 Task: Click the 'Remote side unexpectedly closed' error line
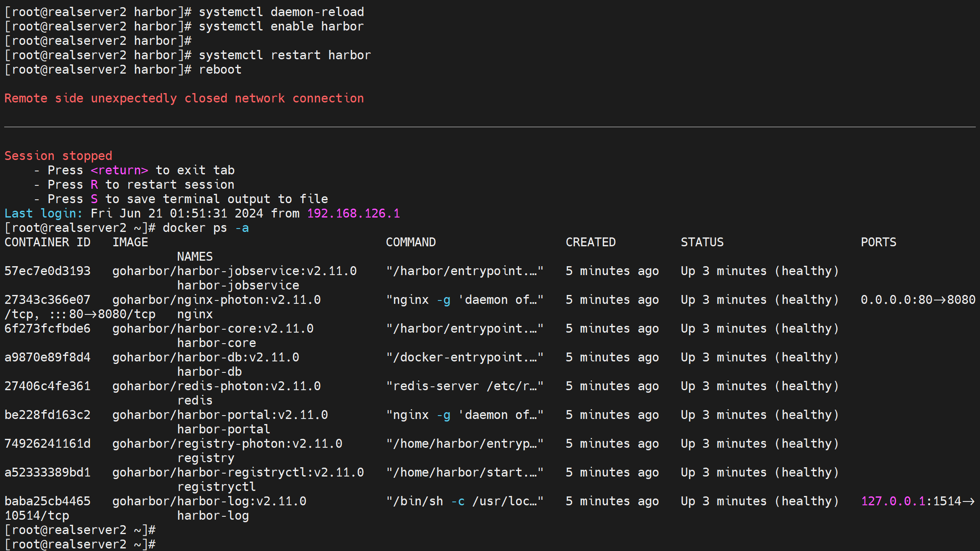(184, 98)
